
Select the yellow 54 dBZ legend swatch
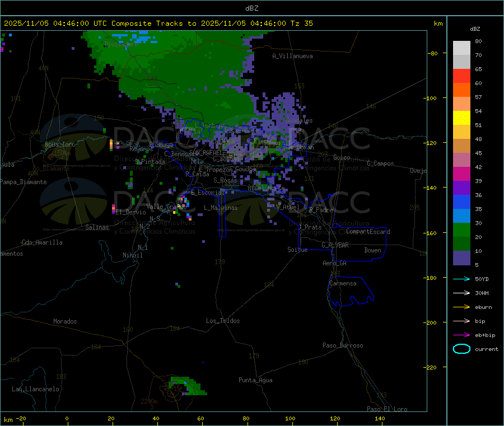[x=461, y=118]
